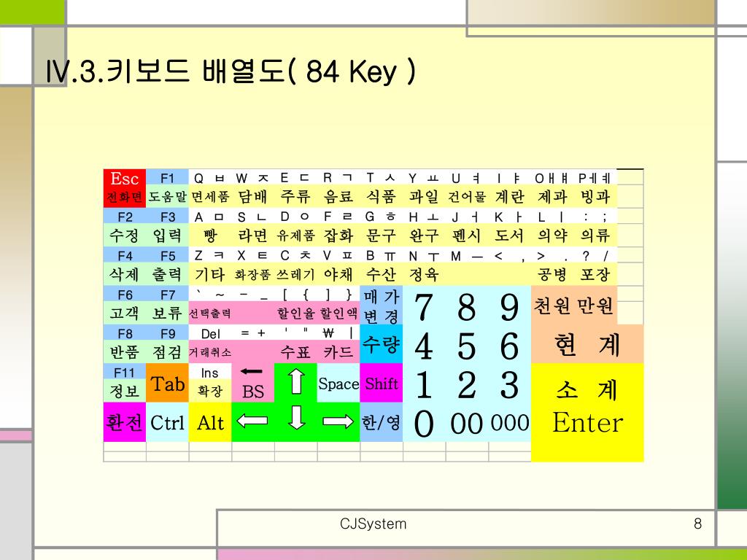
Task: Click numeric key 8
Action: pos(467,306)
